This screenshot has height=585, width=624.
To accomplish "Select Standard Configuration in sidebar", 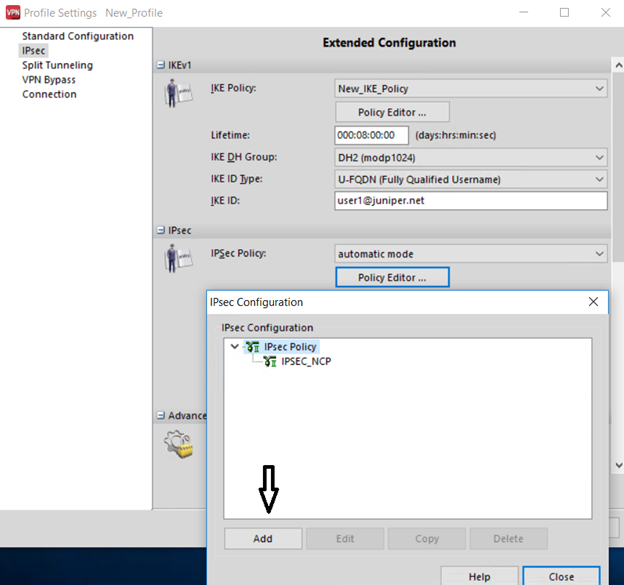I will [78, 36].
